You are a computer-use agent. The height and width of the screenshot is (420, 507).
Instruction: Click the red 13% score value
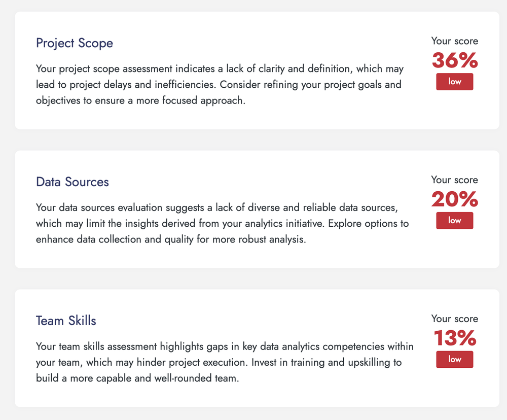(x=455, y=339)
